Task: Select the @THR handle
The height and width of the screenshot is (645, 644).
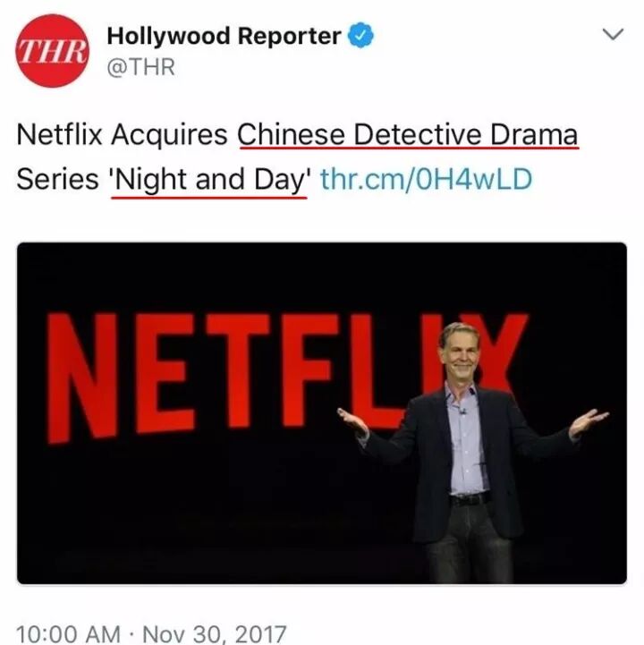Action: tap(141, 67)
